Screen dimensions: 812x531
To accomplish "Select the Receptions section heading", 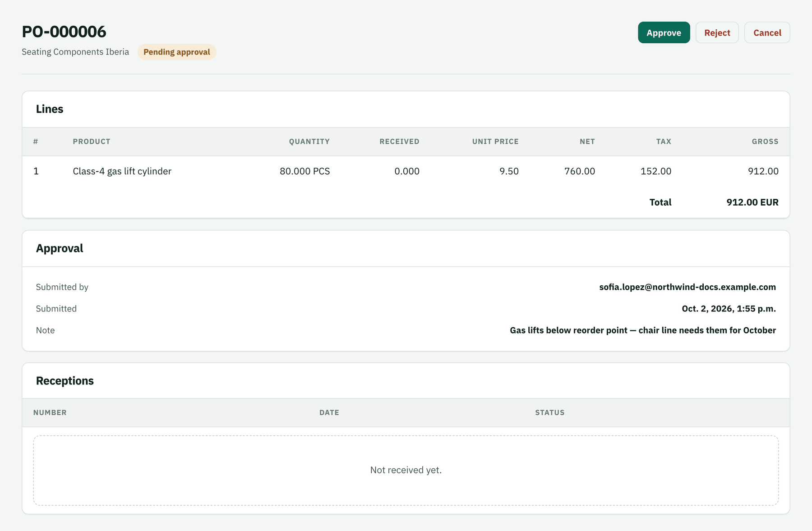I will coord(65,381).
